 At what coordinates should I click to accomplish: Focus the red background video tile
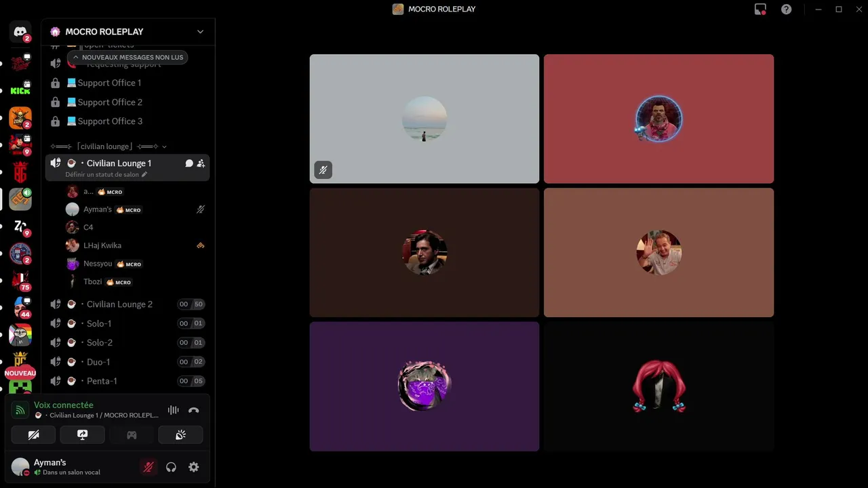point(658,119)
